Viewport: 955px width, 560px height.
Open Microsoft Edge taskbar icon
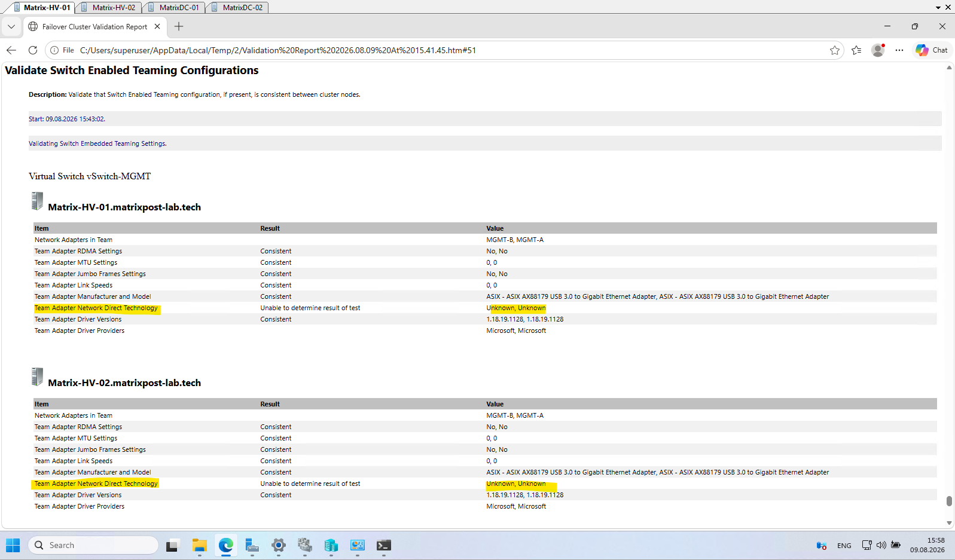225,545
